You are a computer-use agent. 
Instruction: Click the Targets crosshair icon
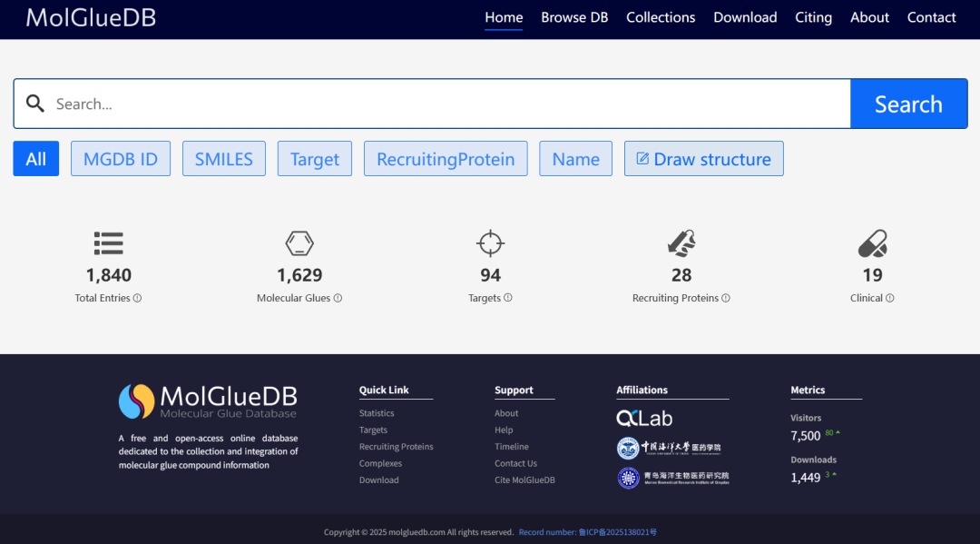coord(491,243)
